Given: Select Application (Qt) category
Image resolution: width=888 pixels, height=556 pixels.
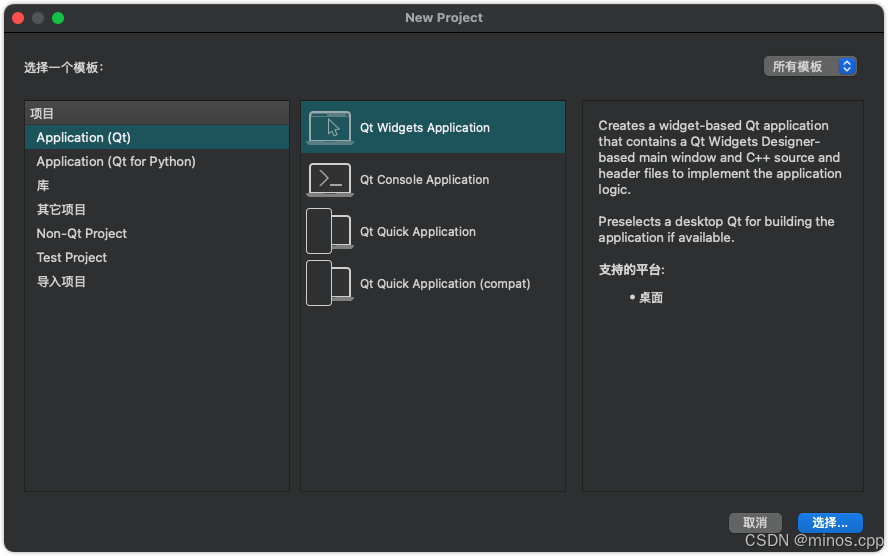Looking at the screenshot, I should tap(157, 137).
